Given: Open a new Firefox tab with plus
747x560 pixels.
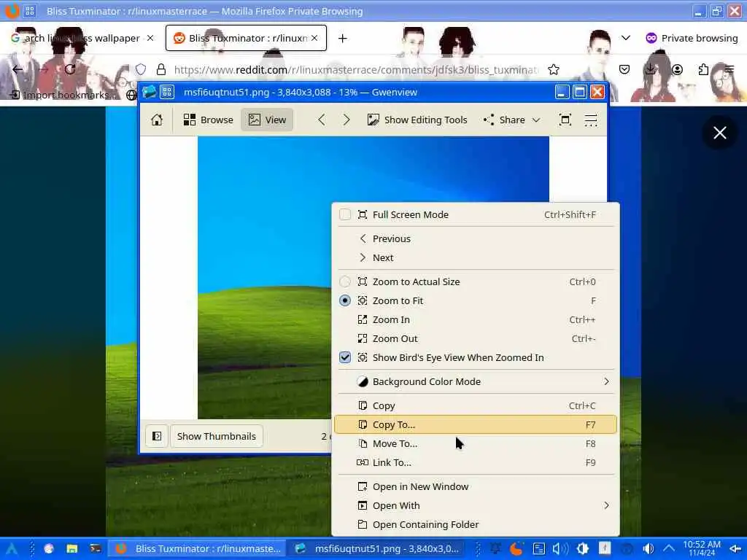Looking at the screenshot, I should (x=343, y=38).
